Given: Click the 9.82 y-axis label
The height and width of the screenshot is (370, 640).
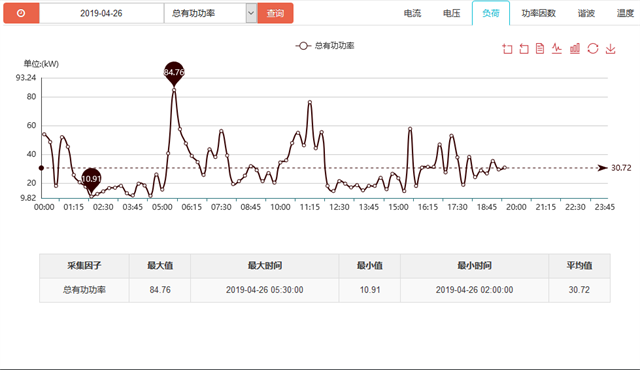Looking at the screenshot, I should click(x=28, y=198).
